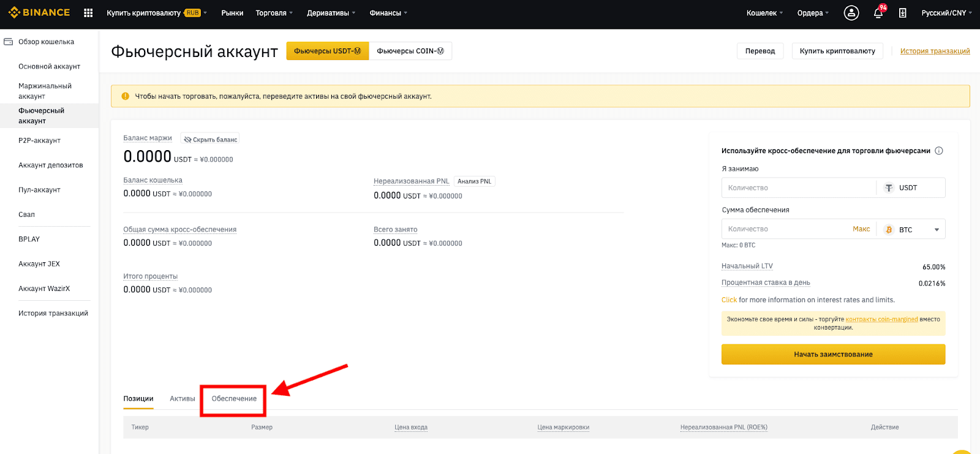Open the apps grid menu icon

pyautogui.click(x=88, y=13)
